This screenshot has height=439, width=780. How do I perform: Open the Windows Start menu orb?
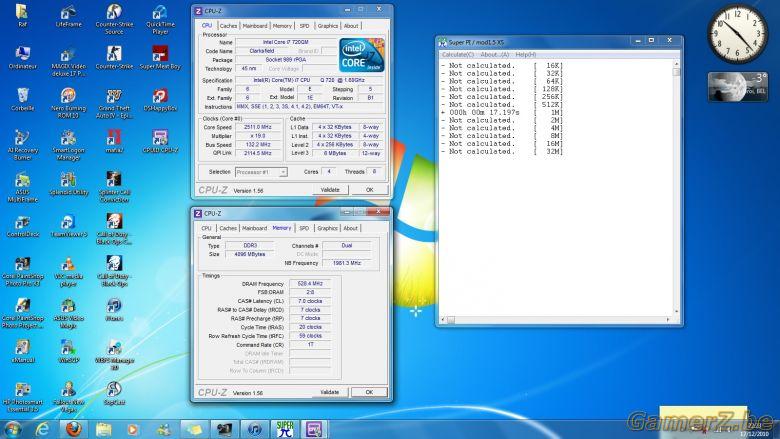12,429
